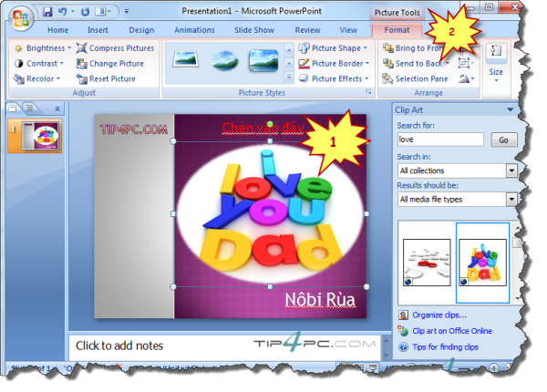
Task: Click the green rotation handle of picture
Action: [x=270, y=124]
